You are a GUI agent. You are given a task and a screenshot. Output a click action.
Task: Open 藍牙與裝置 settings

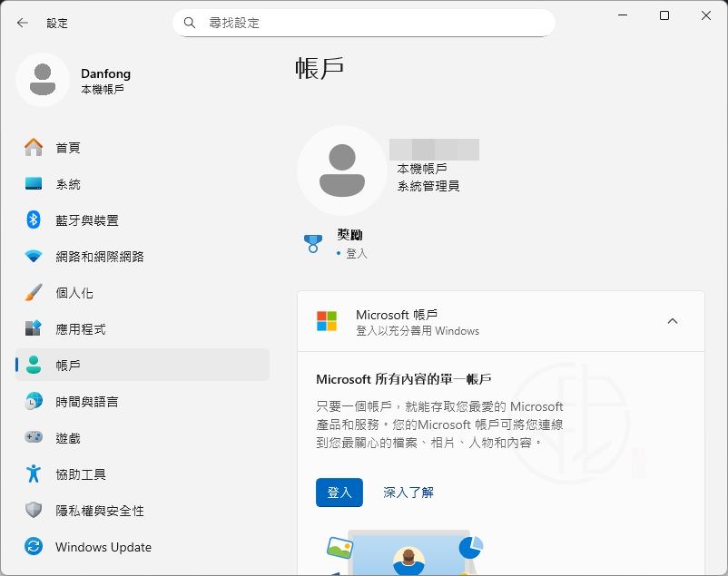143,220
